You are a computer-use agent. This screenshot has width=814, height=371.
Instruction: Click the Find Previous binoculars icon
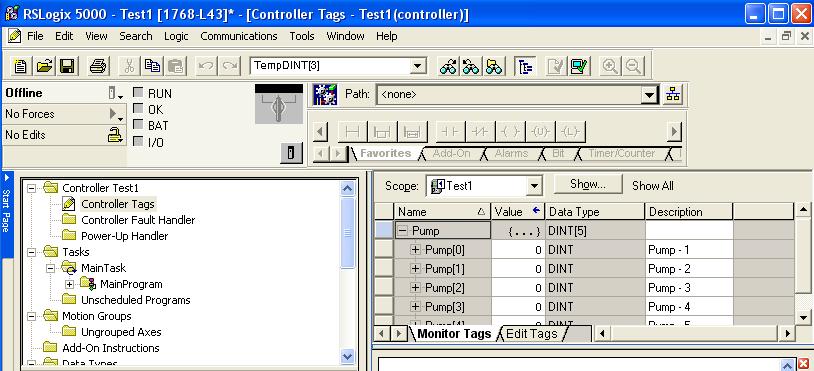pyautogui.click(x=448, y=66)
